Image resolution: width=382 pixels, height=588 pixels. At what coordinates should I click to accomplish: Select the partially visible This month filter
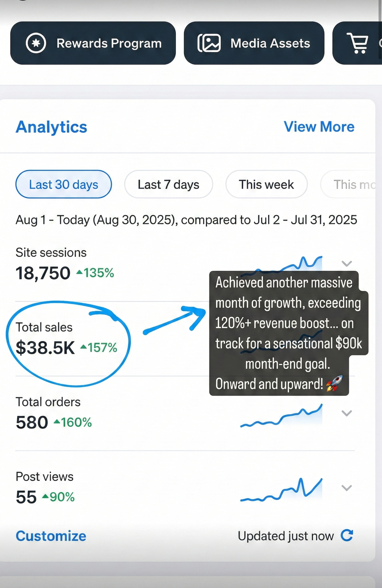click(x=353, y=184)
